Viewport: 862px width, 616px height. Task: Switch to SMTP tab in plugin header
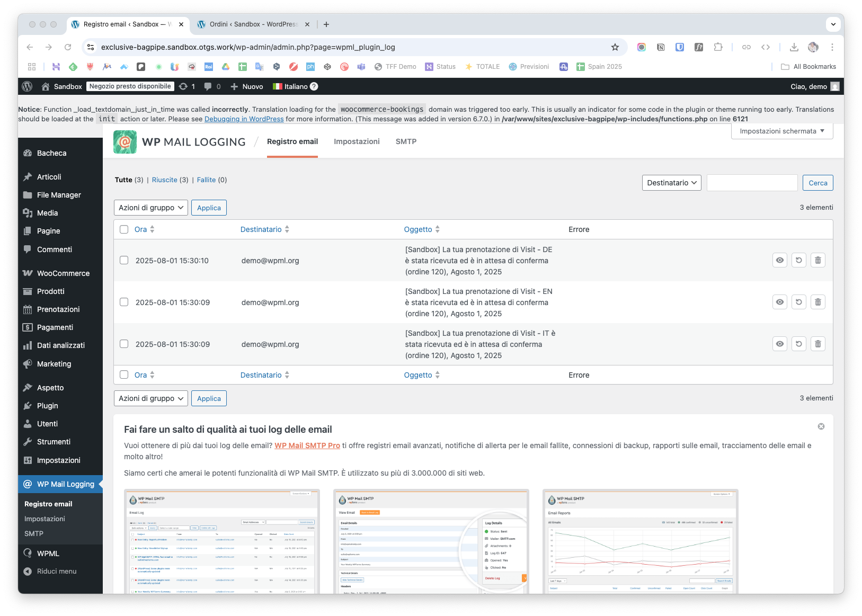click(x=406, y=141)
